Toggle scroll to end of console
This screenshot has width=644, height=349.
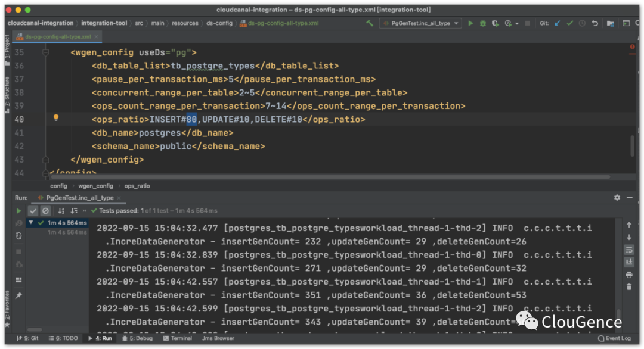point(629,262)
